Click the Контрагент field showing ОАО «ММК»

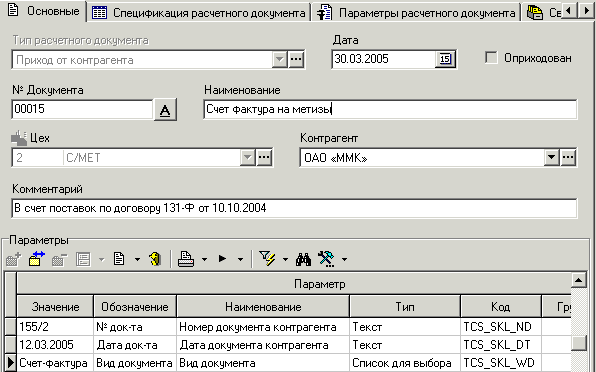[x=422, y=157]
